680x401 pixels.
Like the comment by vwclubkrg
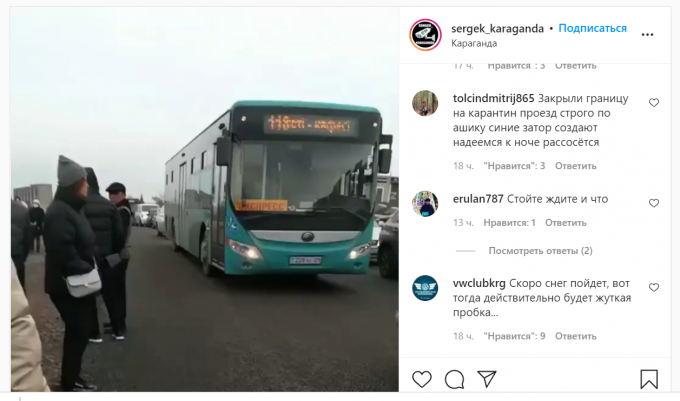(x=654, y=287)
